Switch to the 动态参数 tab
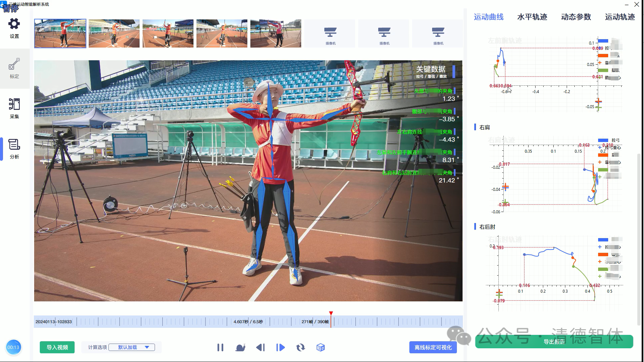This screenshot has width=644, height=362. (x=576, y=17)
